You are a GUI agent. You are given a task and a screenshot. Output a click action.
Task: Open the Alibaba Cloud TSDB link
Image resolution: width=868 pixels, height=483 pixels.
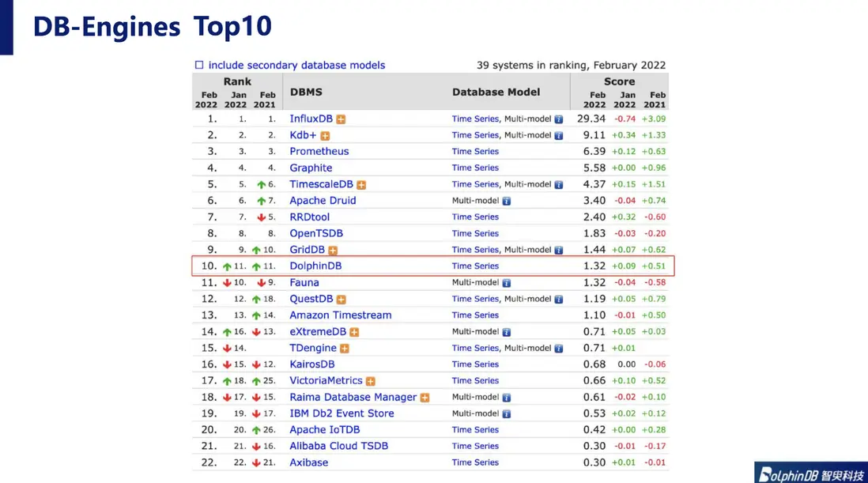[x=339, y=446]
